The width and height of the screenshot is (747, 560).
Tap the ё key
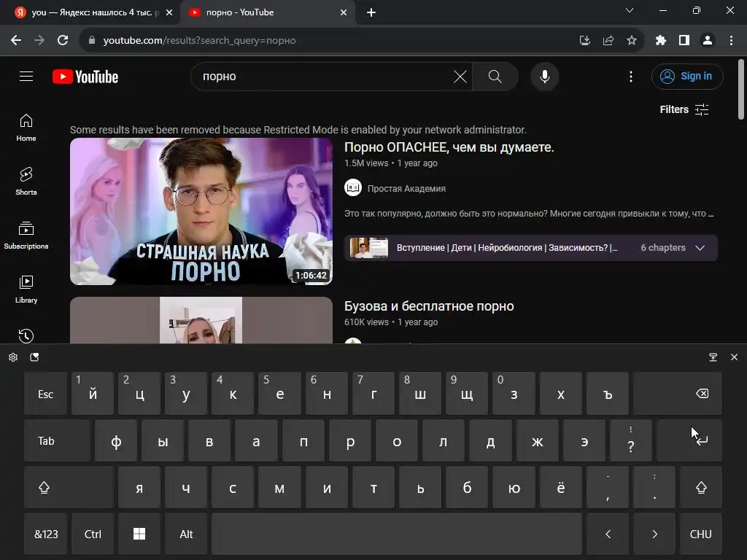tap(561, 487)
